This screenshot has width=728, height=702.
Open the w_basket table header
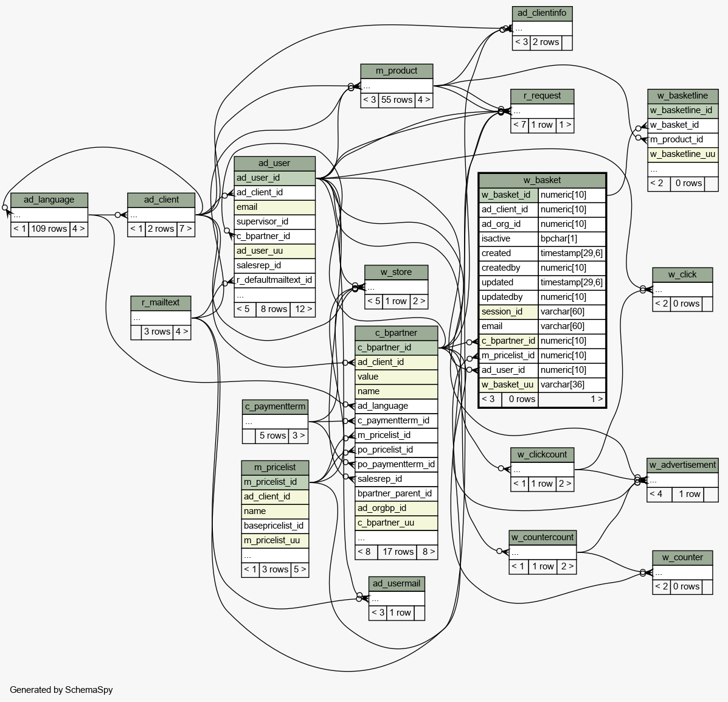click(x=542, y=180)
